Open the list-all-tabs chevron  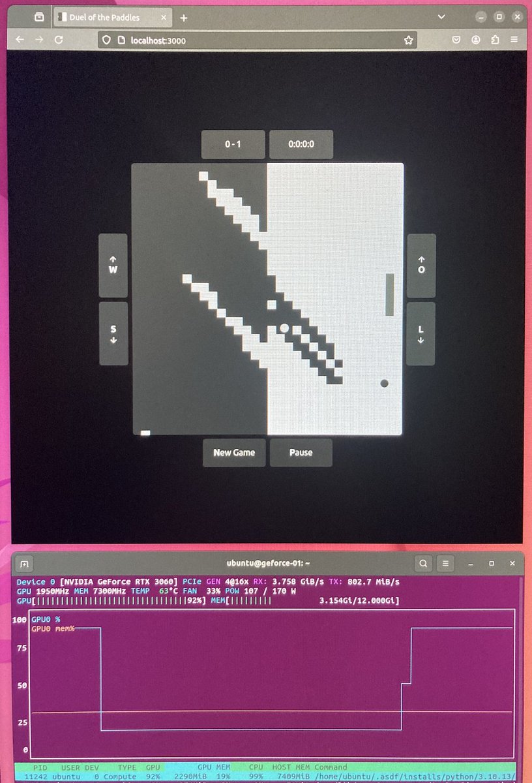[x=441, y=16]
